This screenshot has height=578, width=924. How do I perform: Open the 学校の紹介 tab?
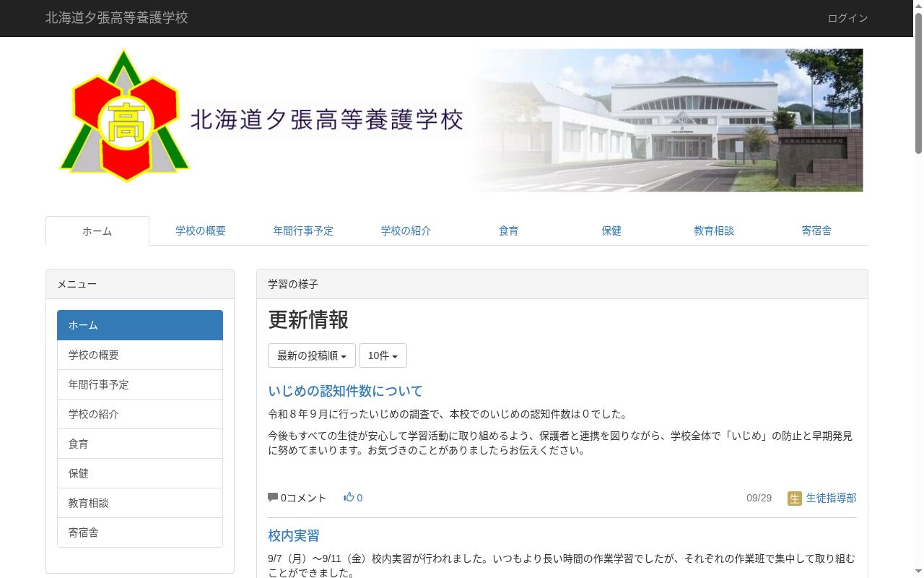tap(406, 230)
